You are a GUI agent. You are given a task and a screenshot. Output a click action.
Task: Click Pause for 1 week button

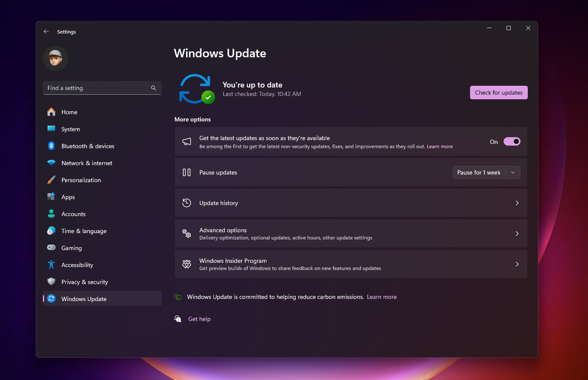tap(479, 172)
